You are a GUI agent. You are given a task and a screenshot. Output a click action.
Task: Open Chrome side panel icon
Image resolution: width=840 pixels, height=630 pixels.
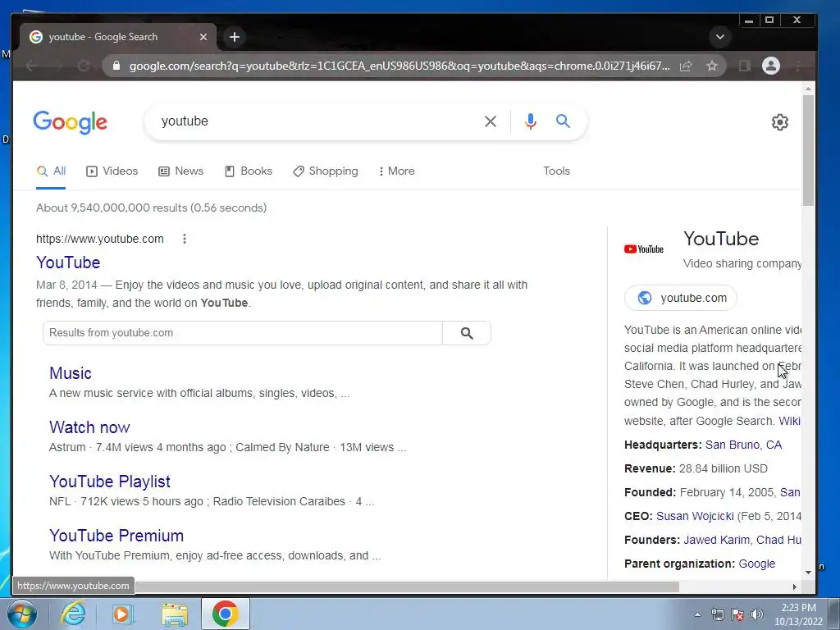tap(744, 66)
